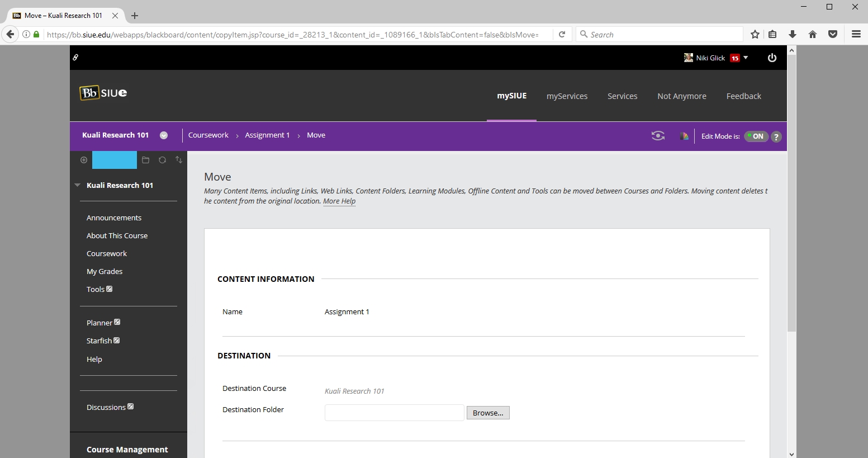Click the folder view icon in course menu

(145, 160)
